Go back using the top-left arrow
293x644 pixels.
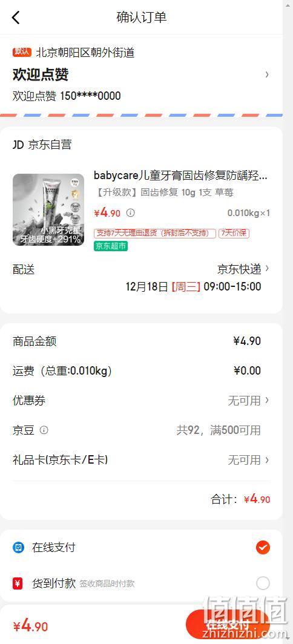[16, 18]
